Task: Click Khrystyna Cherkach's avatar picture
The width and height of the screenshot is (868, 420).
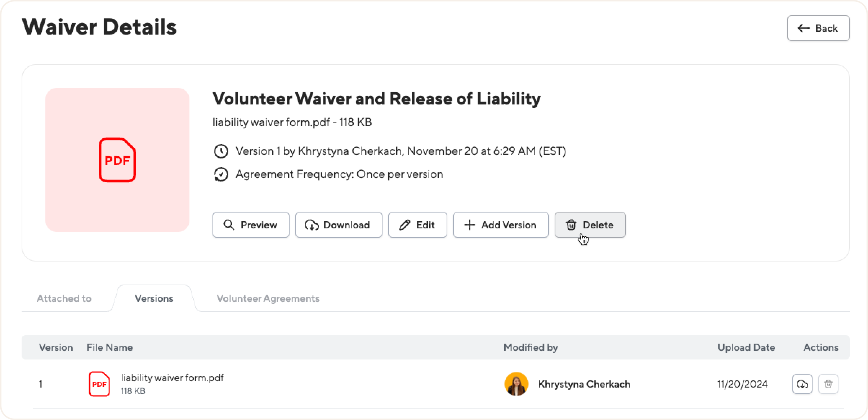Action: tap(516, 384)
